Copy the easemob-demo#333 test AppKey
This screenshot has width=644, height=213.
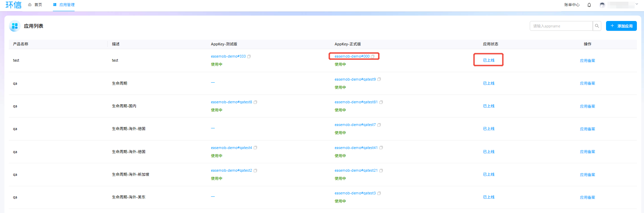(249, 57)
